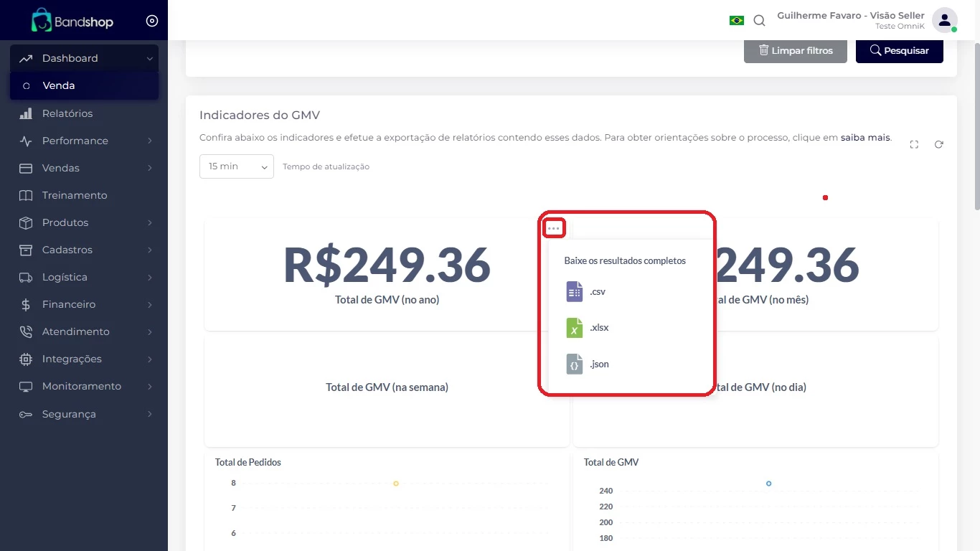
Task: Click the Pesquisar button
Action: tap(899, 51)
